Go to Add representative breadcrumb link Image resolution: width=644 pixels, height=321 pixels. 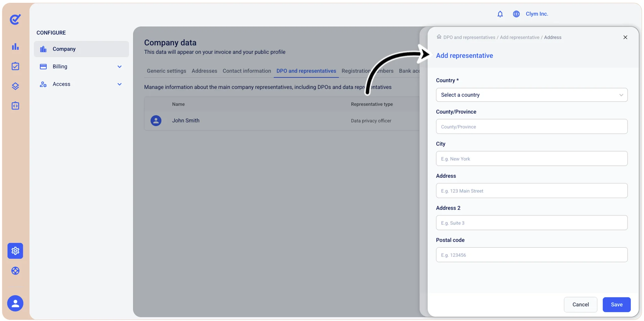pyautogui.click(x=519, y=37)
